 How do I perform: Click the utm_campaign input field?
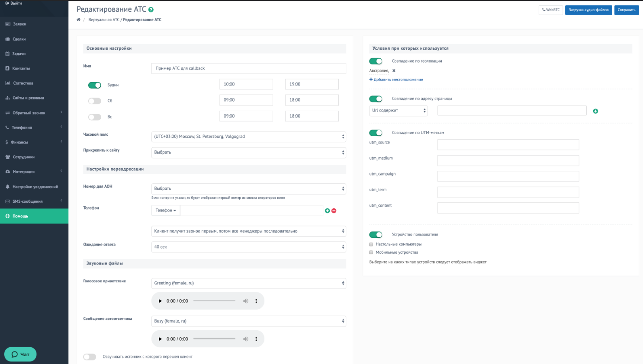point(508,176)
